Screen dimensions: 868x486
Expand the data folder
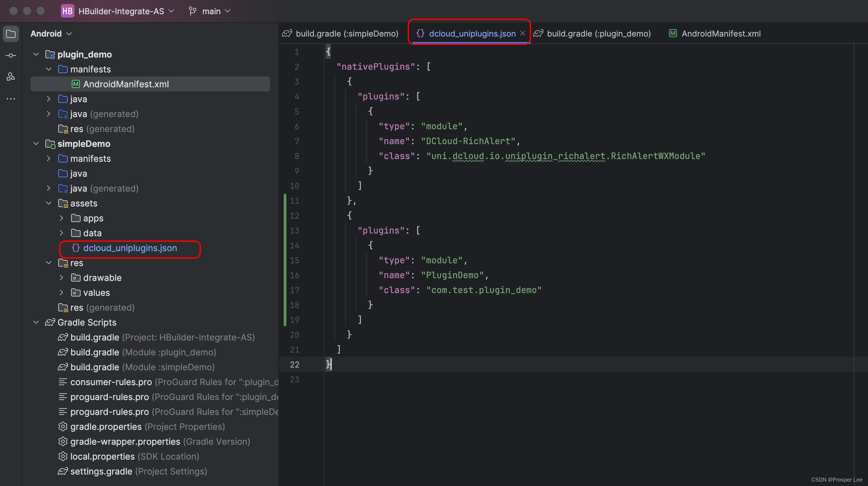click(62, 233)
